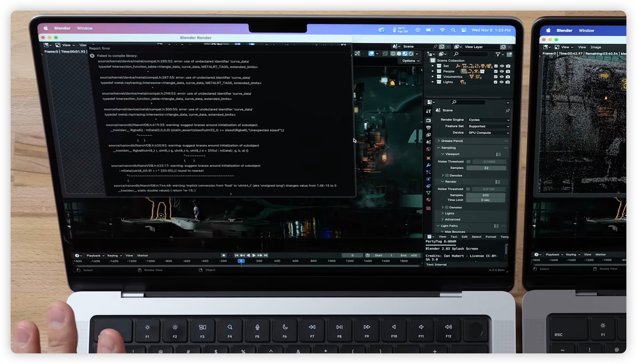Open Render sampling presets list
This screenshot has width=637, height=364.
pos(498,182)
